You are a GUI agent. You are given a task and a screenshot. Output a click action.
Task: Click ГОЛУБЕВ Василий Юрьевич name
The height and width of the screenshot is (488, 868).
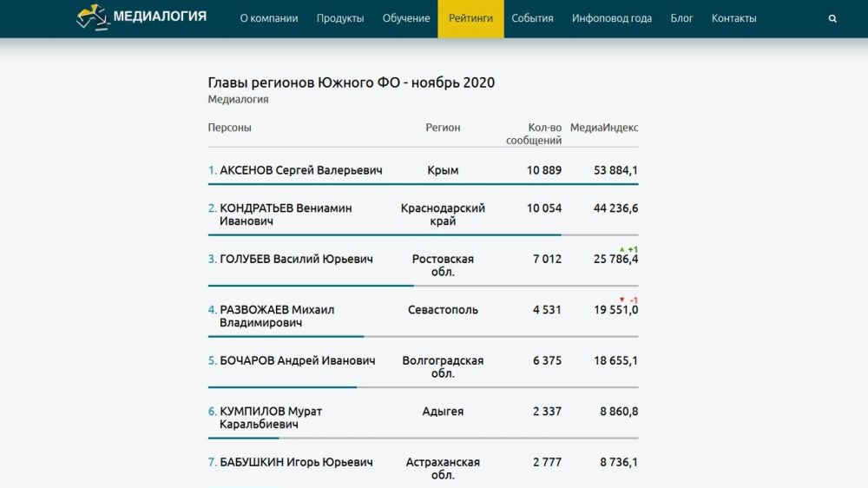pyautogui.click(x=296, y=259)
